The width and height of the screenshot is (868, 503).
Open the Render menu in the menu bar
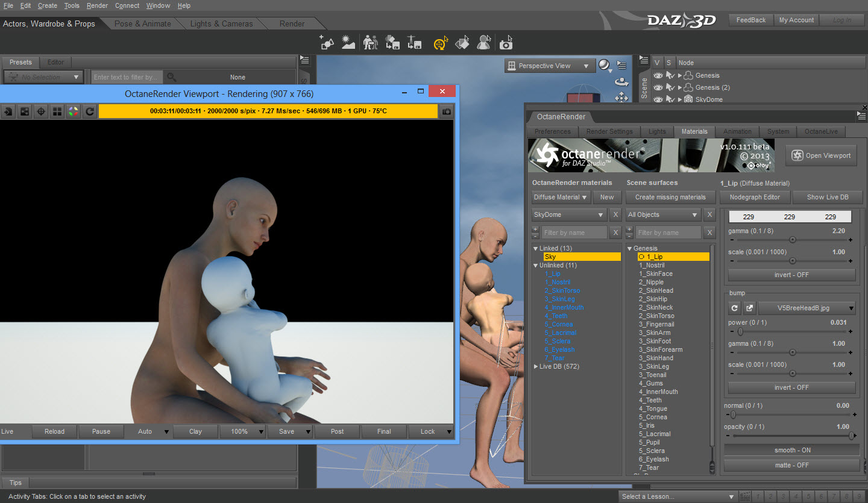(97, 5)
